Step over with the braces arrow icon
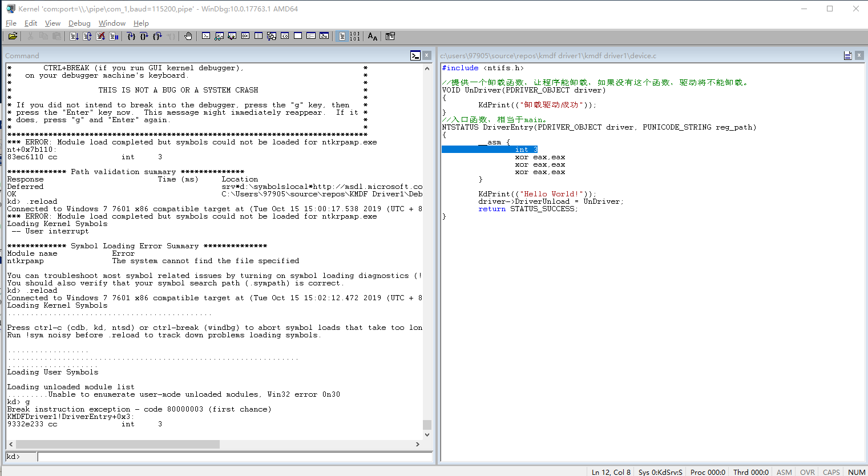Screen dimensions: 868x476 [144, 36]
